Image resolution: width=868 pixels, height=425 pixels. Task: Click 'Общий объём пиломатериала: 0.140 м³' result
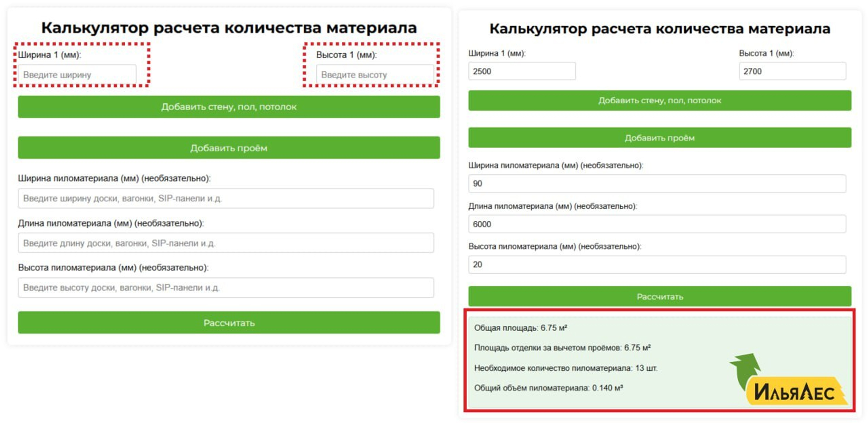pyautogui.click(x=548, y=388)
